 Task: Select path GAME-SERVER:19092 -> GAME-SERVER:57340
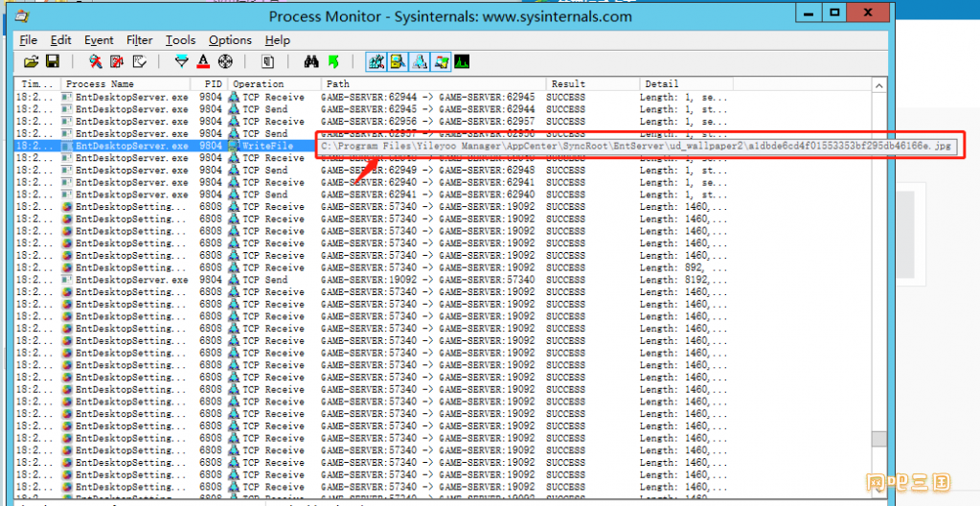(x=427, y=280)
